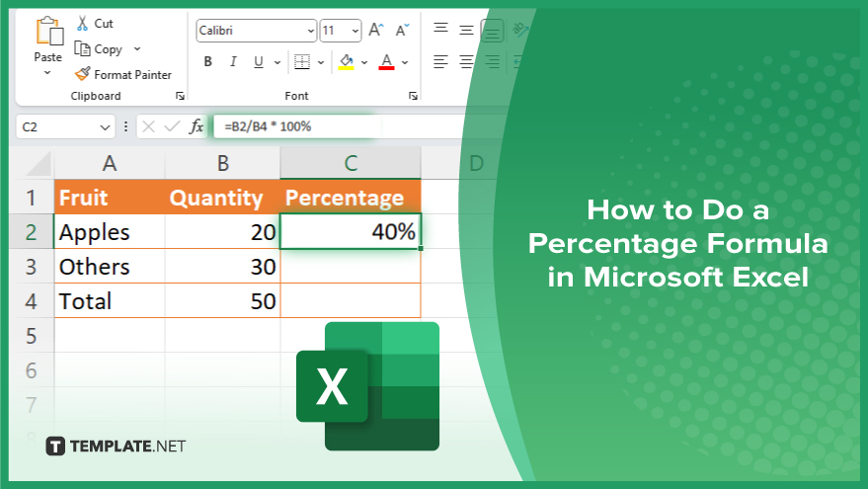This screenshot has height=489, width=868.
Task: Expand the Copy options arrow
Action: 137,49
